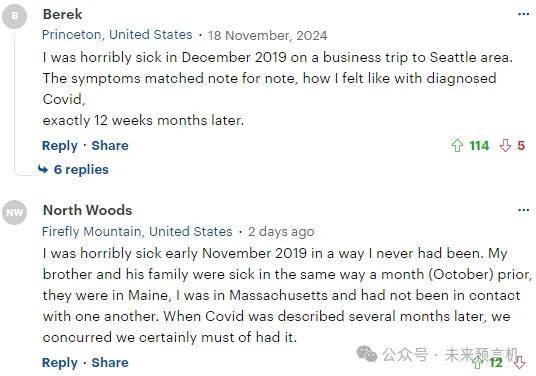
Task: Downvote Berek's comment with red arrow
Action: (505, 146)
